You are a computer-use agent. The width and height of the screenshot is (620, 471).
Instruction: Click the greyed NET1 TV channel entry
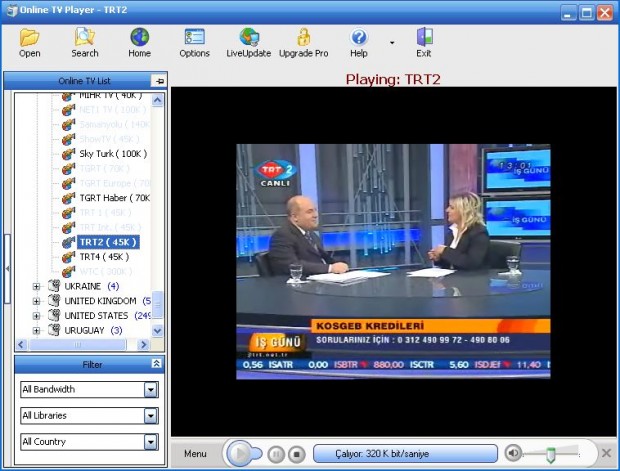point(113,110)
